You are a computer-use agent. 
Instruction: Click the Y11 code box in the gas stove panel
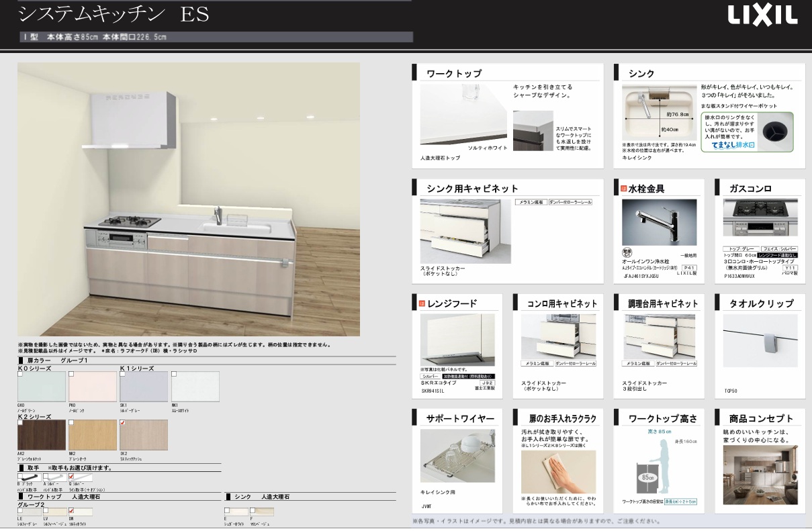pyautogui.click(x=790, y=267)
